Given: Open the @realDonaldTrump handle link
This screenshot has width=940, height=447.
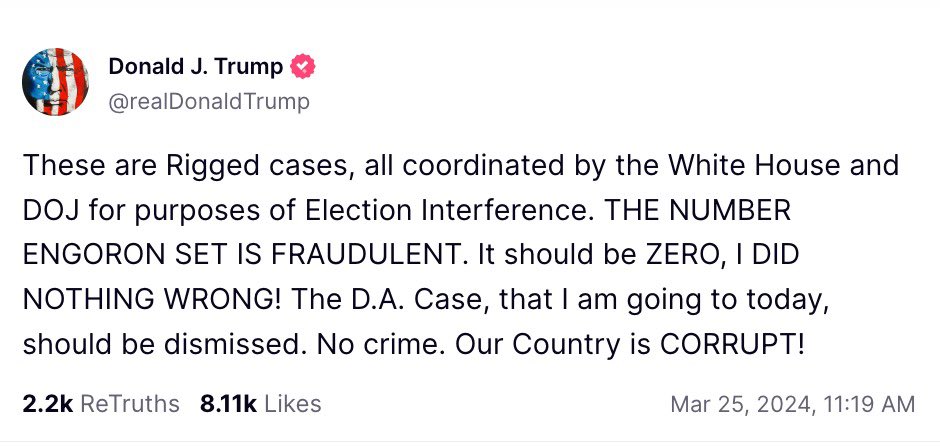Looking at the screenshot, I should coord(208,101).
